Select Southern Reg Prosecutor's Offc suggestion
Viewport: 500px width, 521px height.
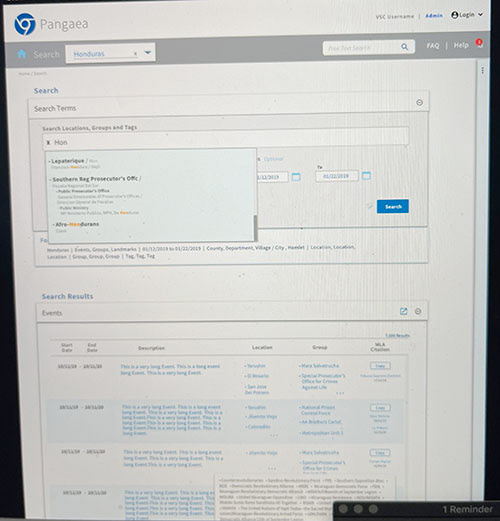95,179
